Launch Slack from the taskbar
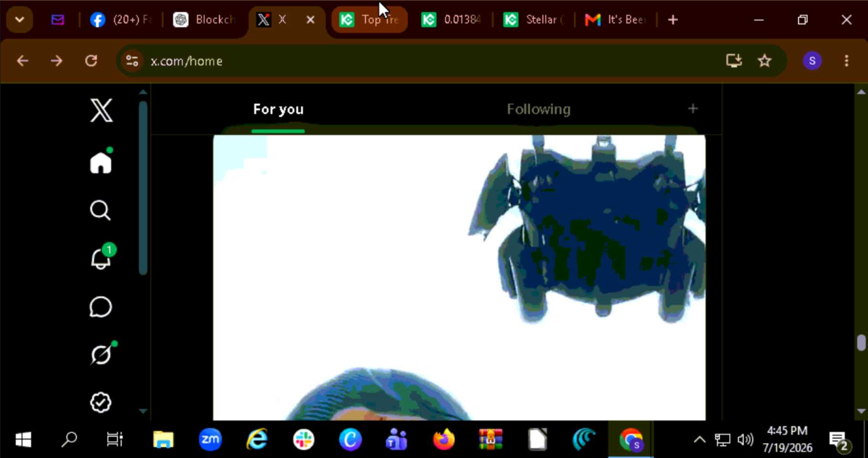The width and height of the screenshot is (868, 458). point(304,439)
